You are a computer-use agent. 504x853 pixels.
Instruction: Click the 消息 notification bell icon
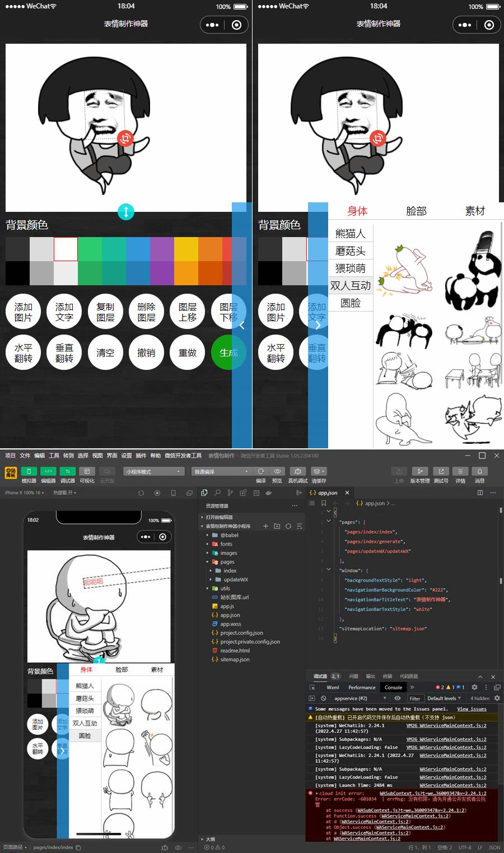(479, 471)
